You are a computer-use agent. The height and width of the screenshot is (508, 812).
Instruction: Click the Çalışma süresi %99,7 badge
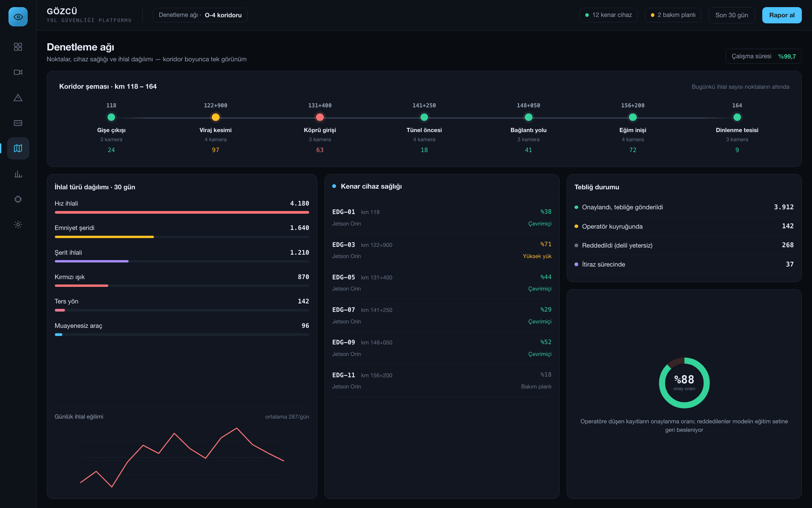pyautogui.click(x=763, y=56)
